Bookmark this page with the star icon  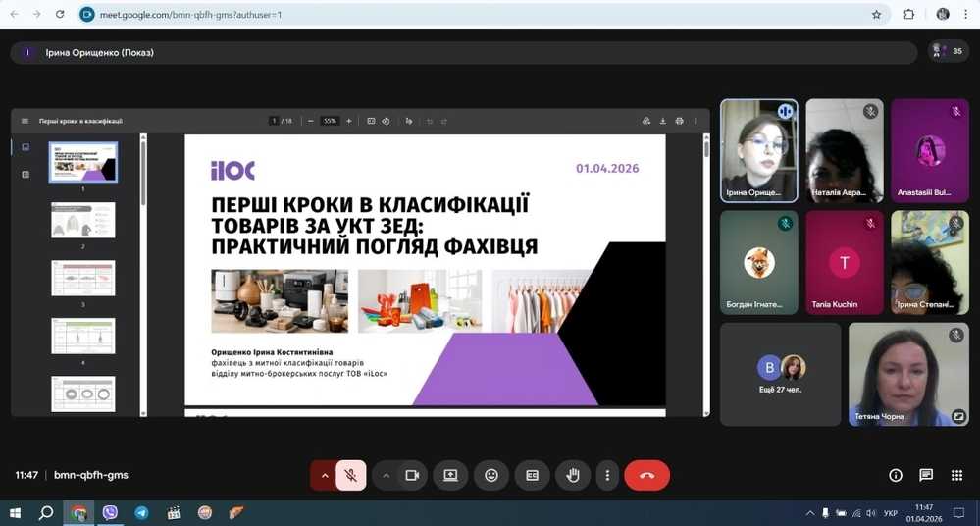(x=876, y=15)
